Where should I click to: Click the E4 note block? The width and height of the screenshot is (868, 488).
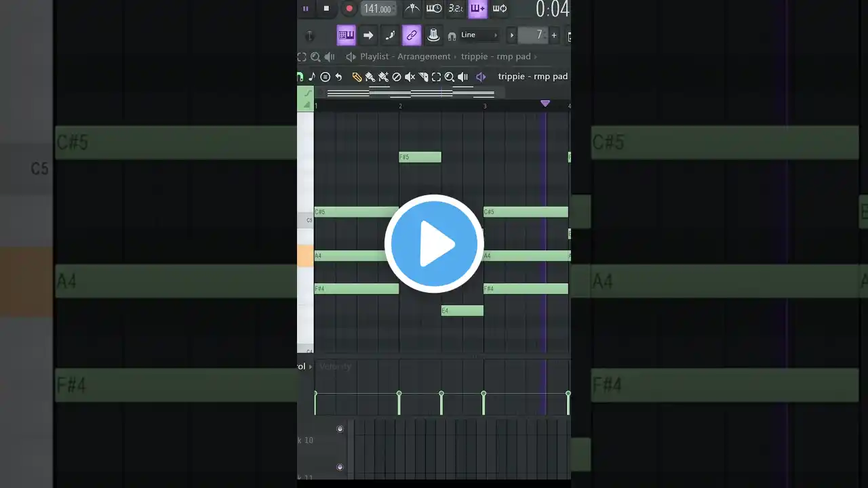(x=462, y=310)
